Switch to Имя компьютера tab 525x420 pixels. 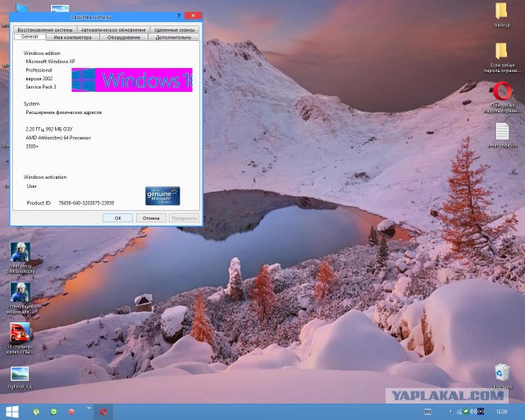click(x=73, y=37)
